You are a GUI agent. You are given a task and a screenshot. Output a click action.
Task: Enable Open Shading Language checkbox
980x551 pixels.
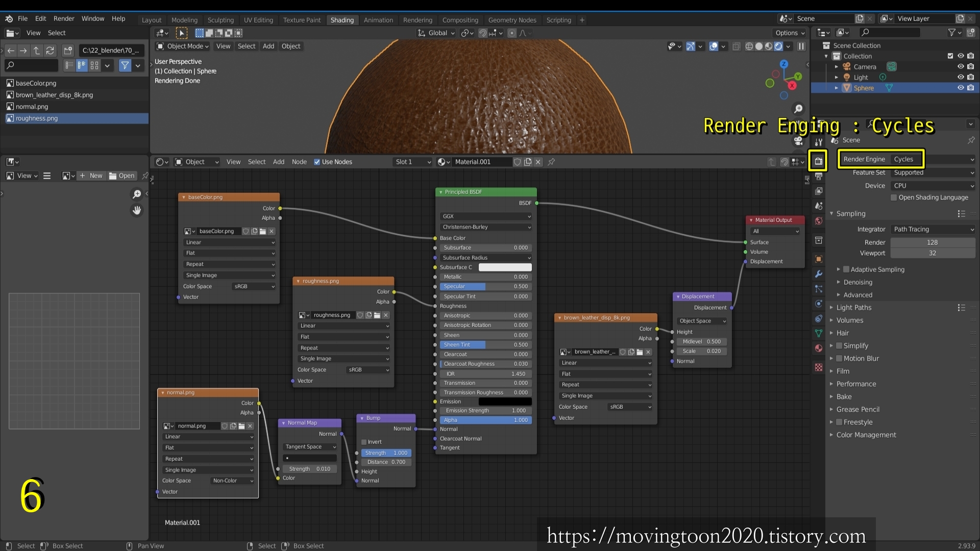point(894,197)
